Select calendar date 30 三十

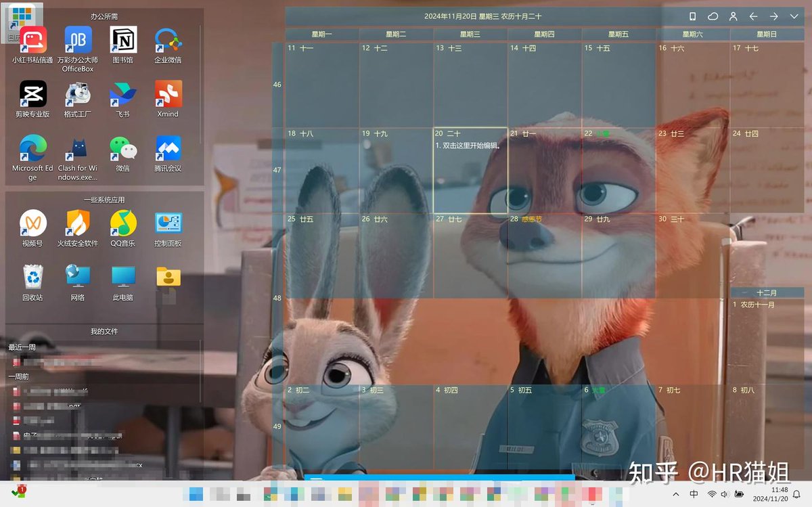pos(693,255)
